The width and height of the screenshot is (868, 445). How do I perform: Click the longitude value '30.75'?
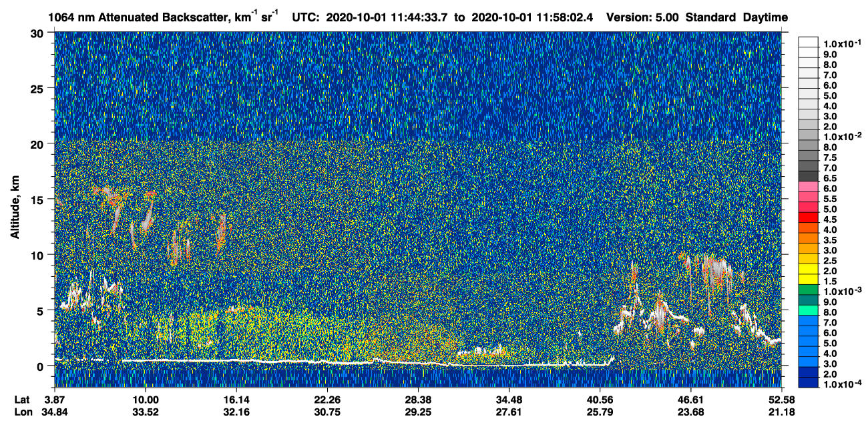[x=327, y=412]
